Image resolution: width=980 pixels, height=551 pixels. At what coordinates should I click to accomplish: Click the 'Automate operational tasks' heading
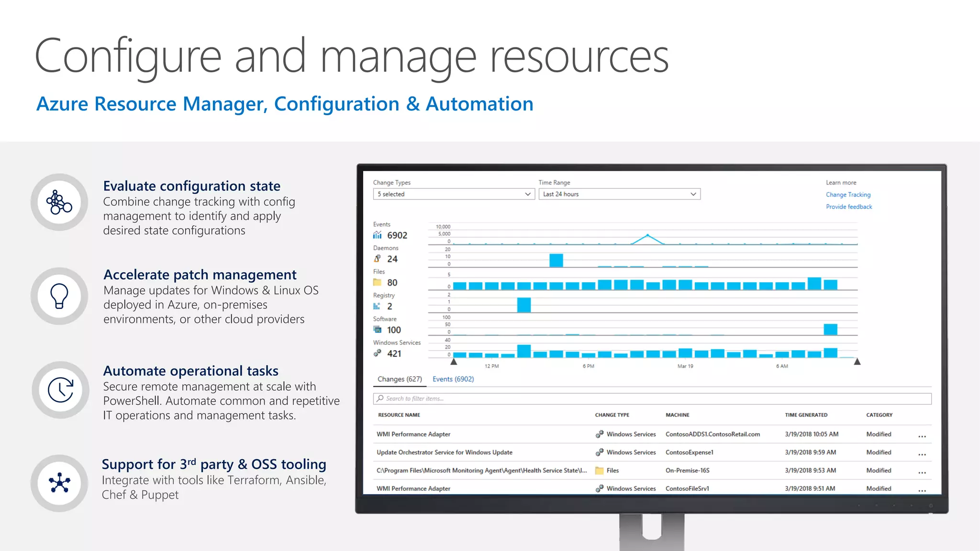pos(191,371)
